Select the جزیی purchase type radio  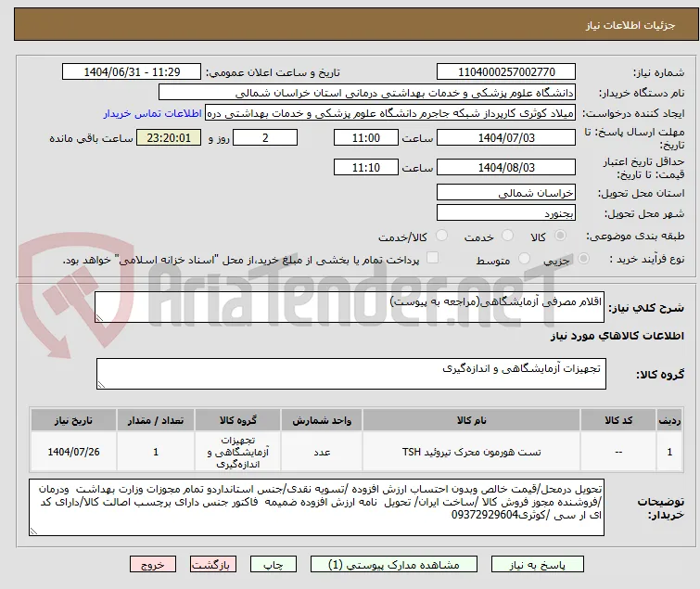point(583,259)
